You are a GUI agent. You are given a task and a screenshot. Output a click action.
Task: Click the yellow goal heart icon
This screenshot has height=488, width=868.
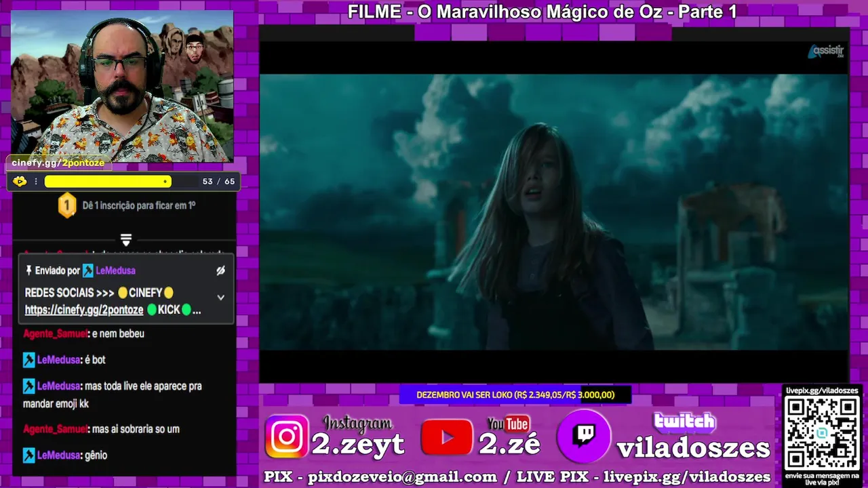coord(20,181)
